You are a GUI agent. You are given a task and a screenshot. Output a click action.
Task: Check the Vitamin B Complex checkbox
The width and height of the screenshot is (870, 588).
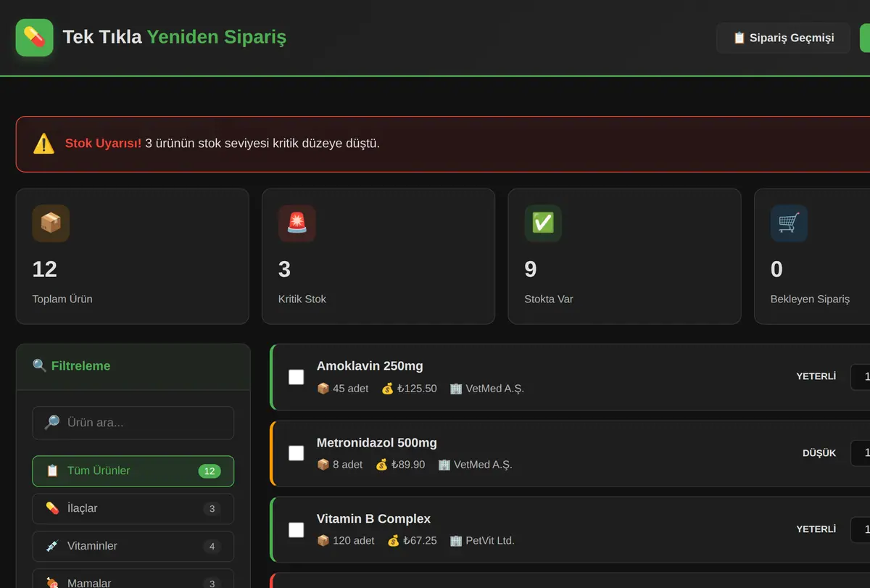point(297,530)
